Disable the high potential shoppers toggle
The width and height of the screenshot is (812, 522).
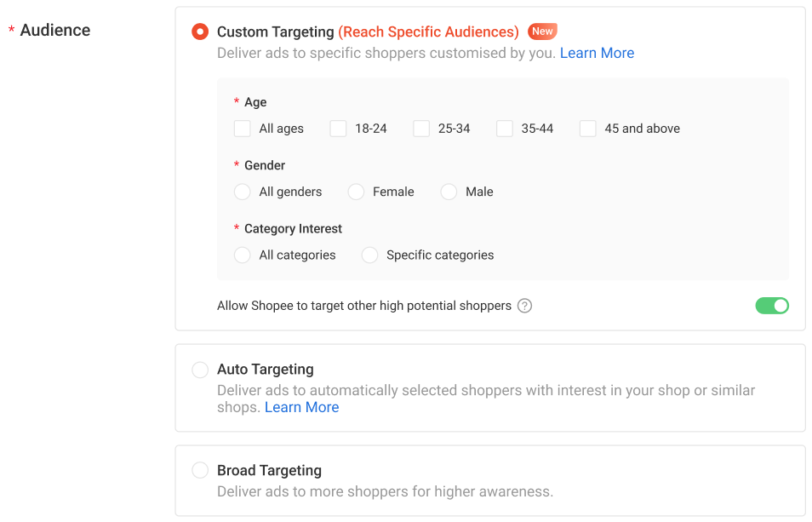(772, 306)
